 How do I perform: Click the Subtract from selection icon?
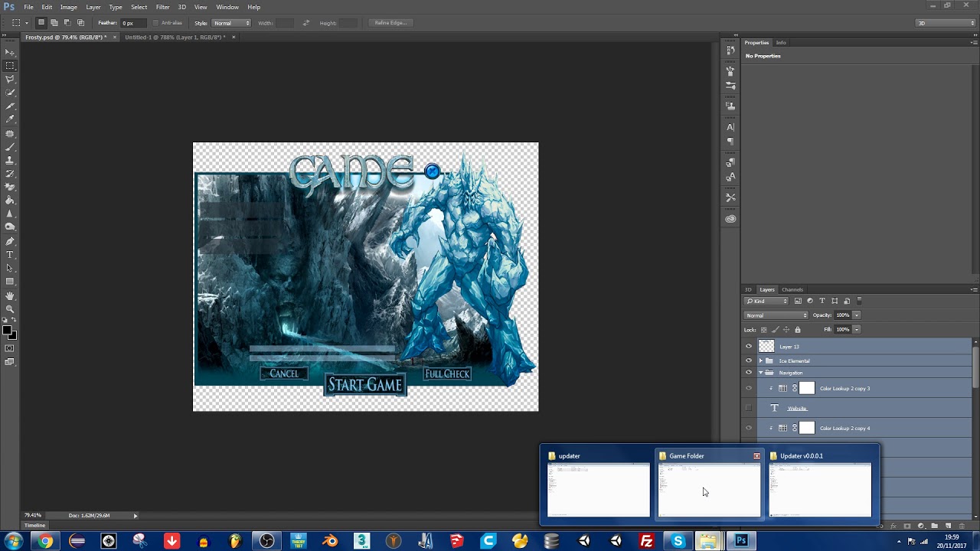tap(67, 23)
